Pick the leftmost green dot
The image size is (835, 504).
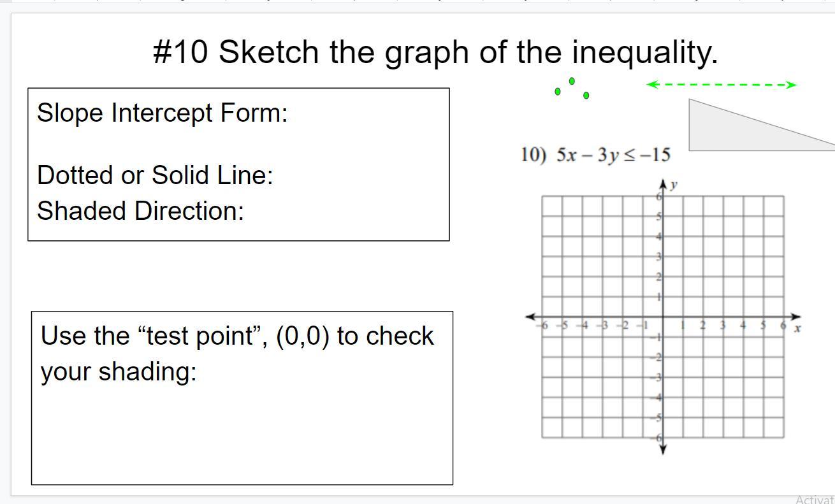point(558,92)
